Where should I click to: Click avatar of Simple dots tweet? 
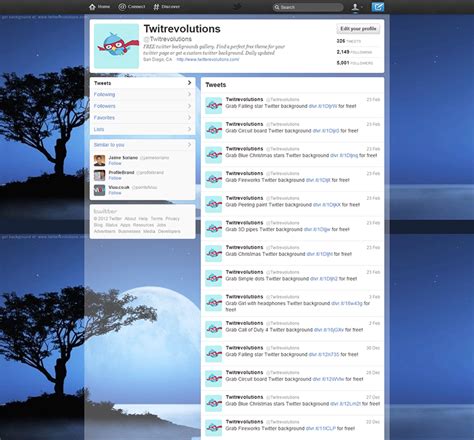(x=213, y=278)
